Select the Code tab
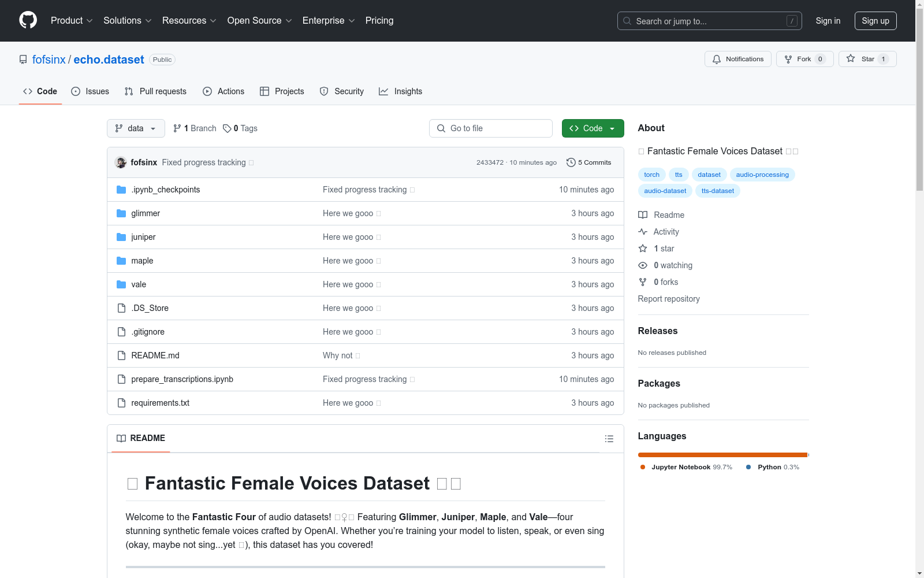Screen dimensions: 924x578 point(40,91)
